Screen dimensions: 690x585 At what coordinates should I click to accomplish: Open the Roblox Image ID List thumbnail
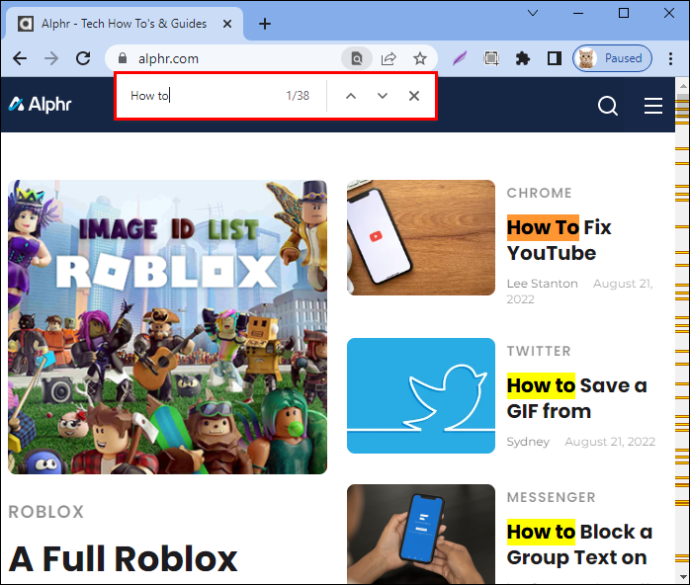coord(168,327)
